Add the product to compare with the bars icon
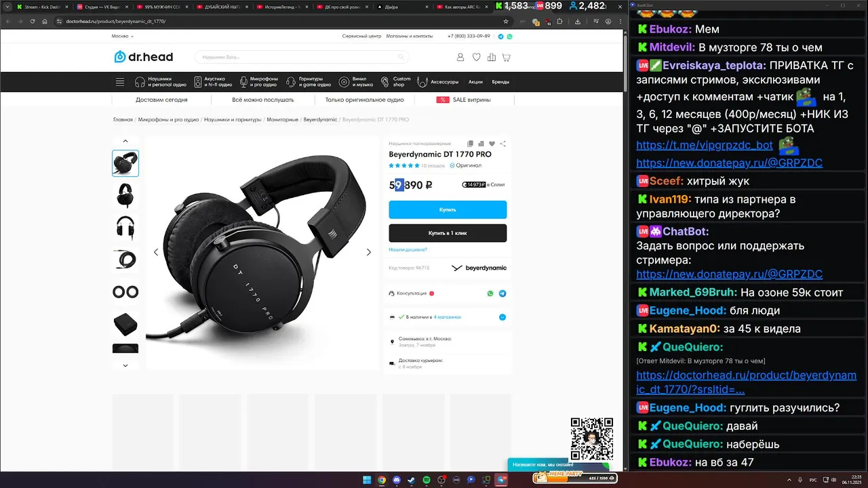This screenshot has width=868, height=488. 481,144
